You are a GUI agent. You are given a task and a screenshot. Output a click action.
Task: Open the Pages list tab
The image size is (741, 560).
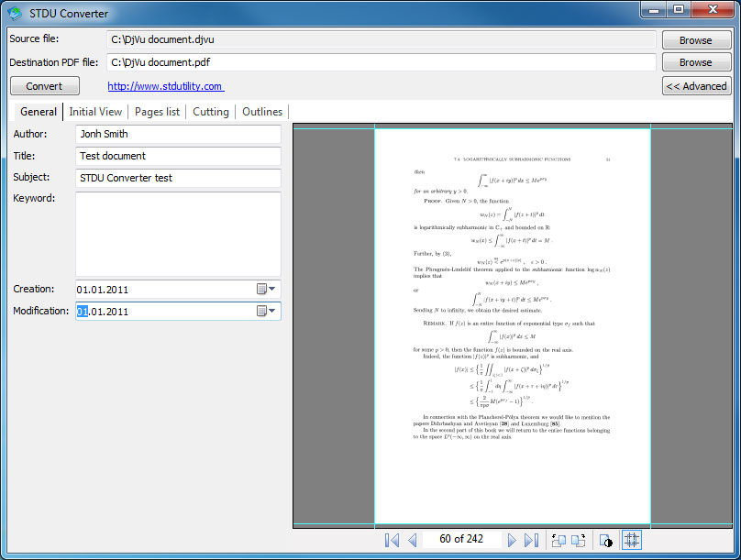coord(157,112)
